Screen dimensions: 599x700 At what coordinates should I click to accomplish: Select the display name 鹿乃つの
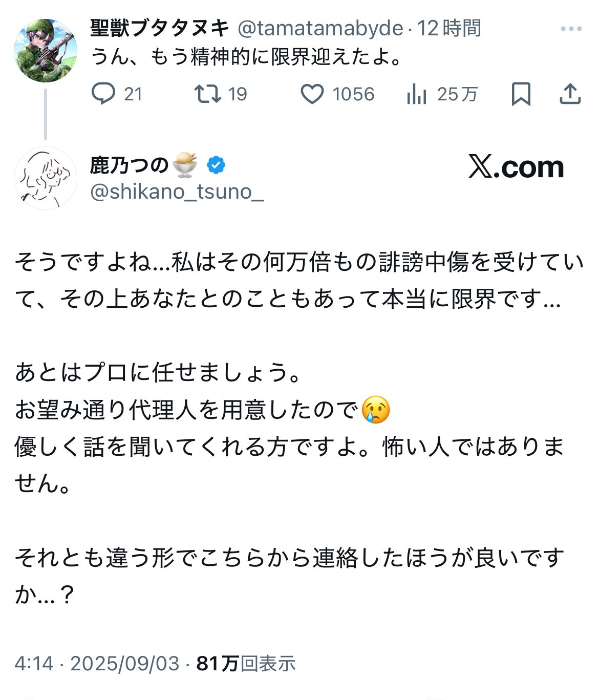[129, 165]
